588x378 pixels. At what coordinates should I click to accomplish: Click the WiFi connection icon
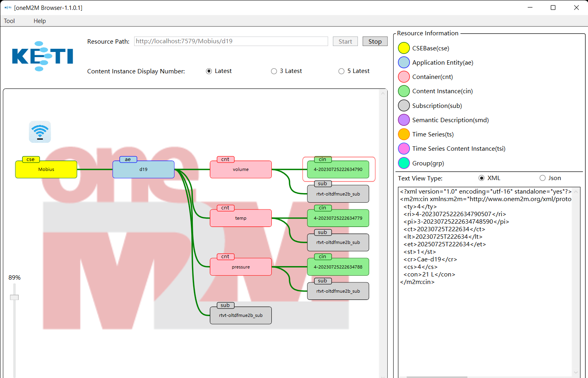tap(40, 132)
